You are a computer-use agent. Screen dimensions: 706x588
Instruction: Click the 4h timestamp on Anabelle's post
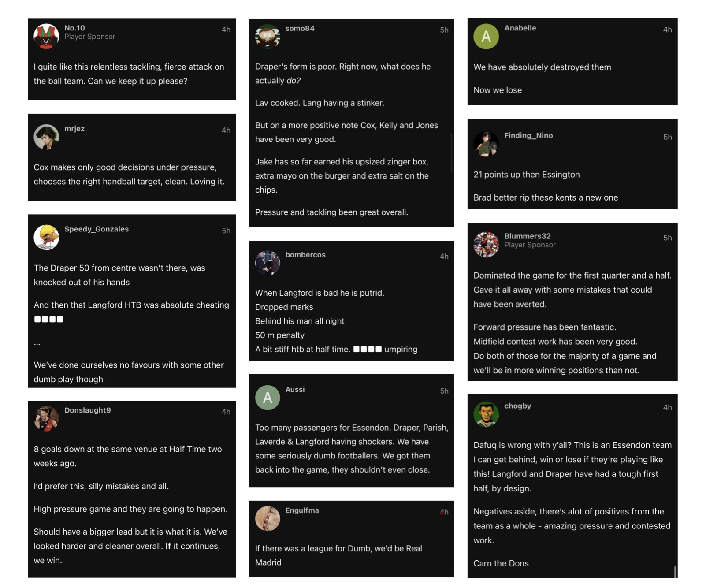coord(668,30)
